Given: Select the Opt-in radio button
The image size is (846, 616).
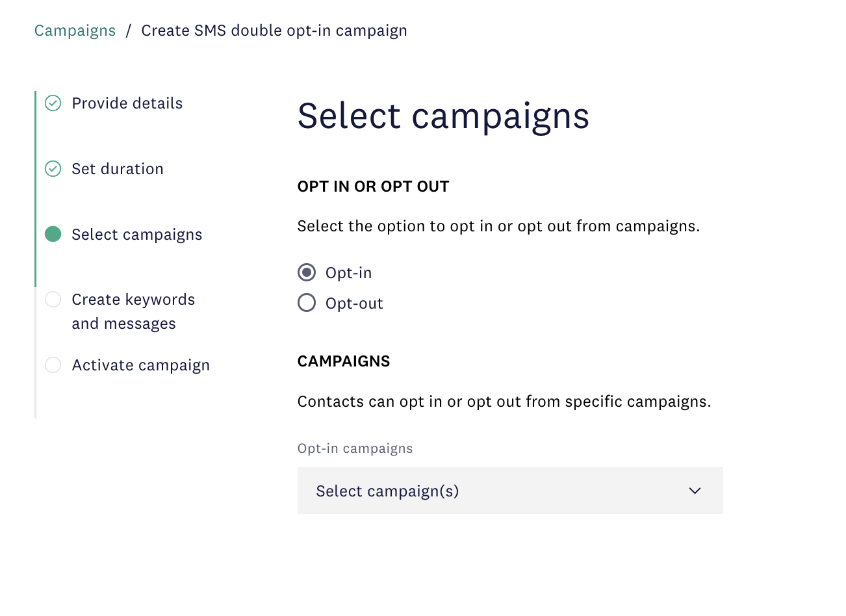Looking at the screenshot, I should click(306, 272).
